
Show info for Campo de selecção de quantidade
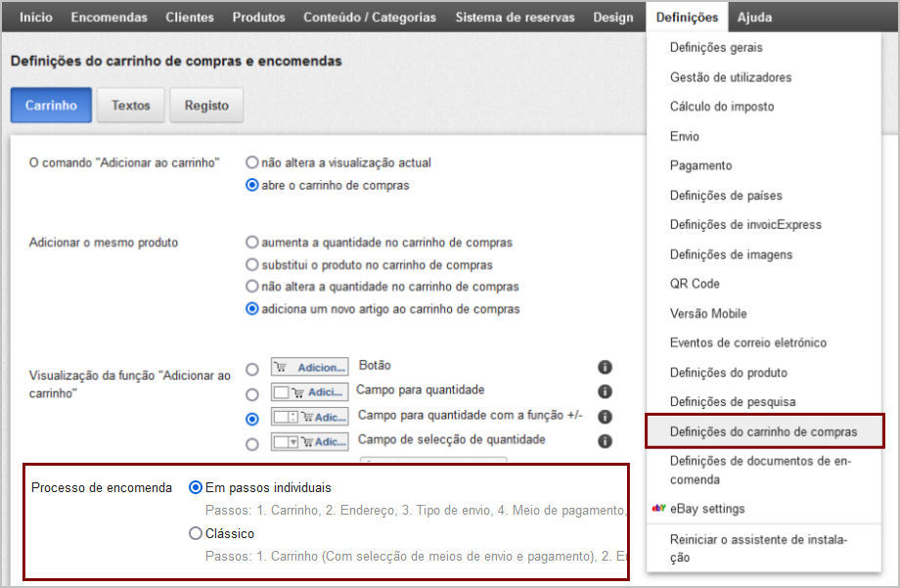pos(605,441)
